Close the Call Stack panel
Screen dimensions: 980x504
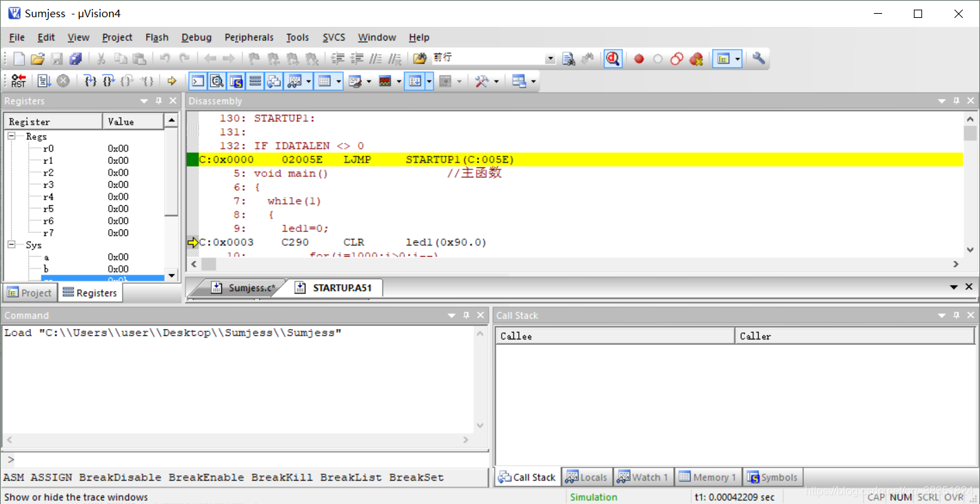tap(970, 315)
